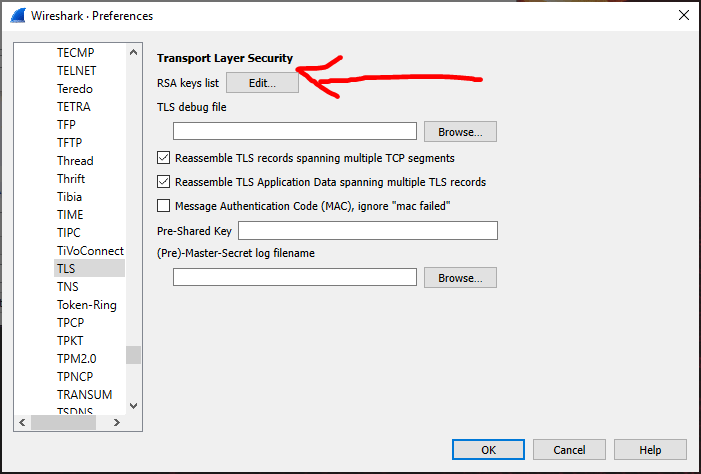
Task: Open the Token-Ring protocol preferences
Action: point(86,305)
